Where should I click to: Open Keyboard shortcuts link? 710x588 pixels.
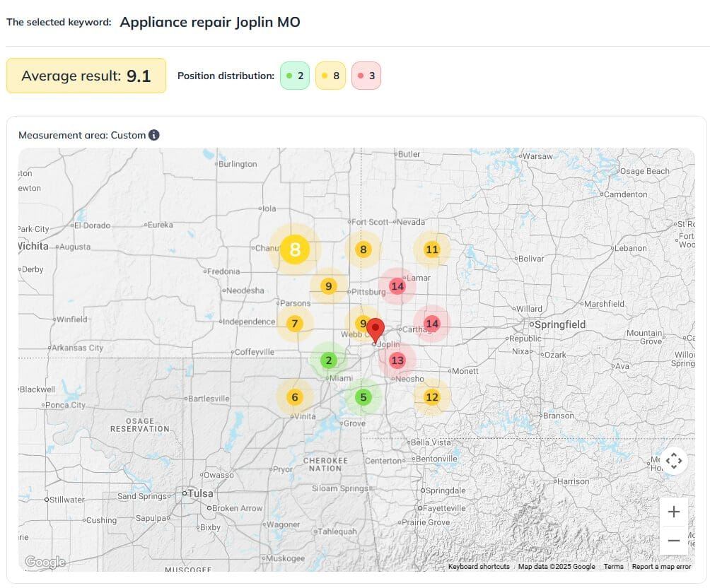tap(479, 567)
